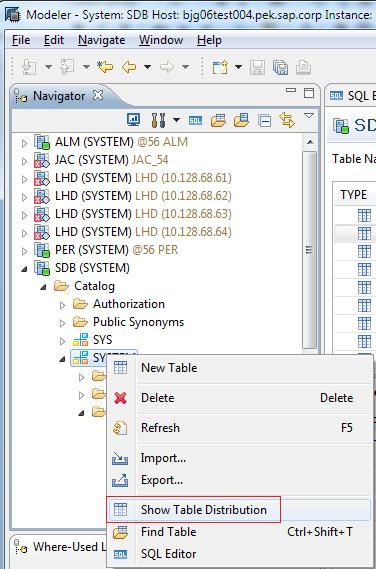Select Find Table in context menu
Image resolution: width=376 pixels, height=569 pixels.
coord(168,532)
